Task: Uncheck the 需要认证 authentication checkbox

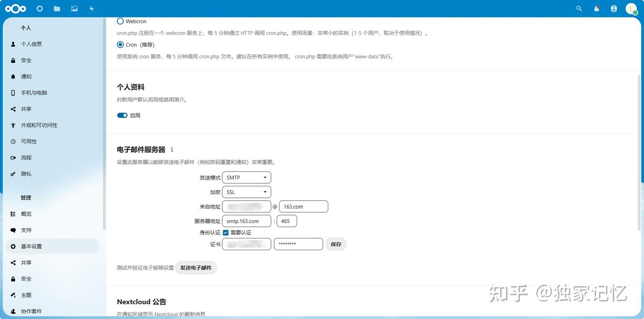Action: (x=225, y=232)
